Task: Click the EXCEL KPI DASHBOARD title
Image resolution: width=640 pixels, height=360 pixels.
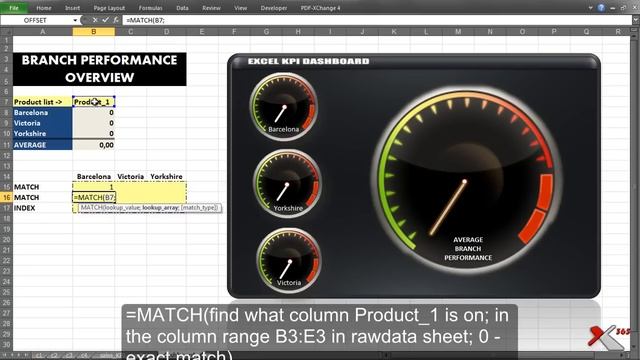Action: (309, 61)
